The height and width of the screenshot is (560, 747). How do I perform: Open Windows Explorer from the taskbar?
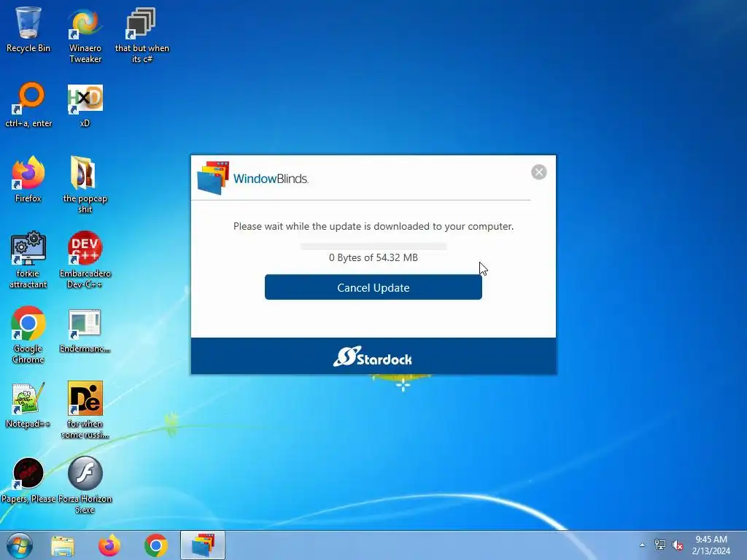point(63,545)
